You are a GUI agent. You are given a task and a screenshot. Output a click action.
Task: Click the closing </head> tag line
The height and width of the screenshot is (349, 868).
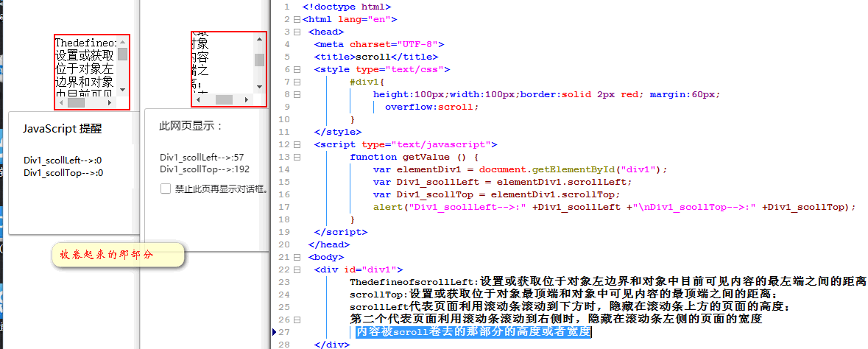click(x=329, y=244)
